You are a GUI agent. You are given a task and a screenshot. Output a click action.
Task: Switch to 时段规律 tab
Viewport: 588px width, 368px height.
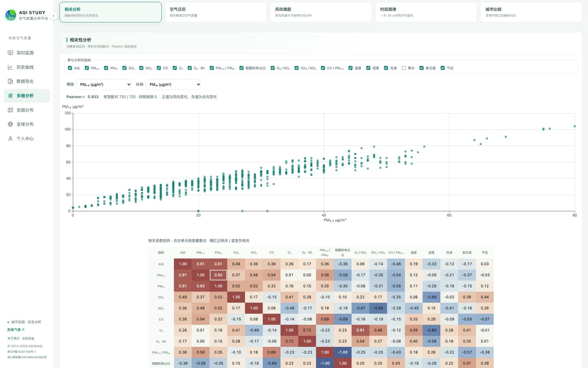(x=426, y=12)
